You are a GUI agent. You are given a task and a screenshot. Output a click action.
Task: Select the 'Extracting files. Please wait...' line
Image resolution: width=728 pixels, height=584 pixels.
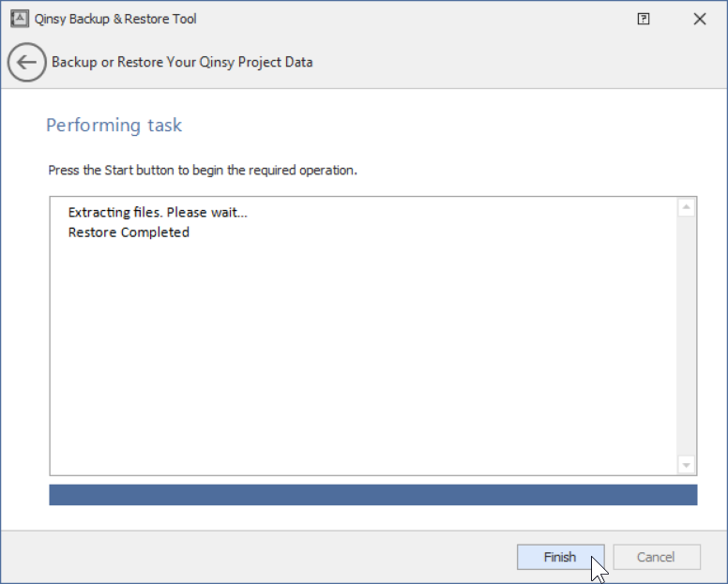point(158,212)
